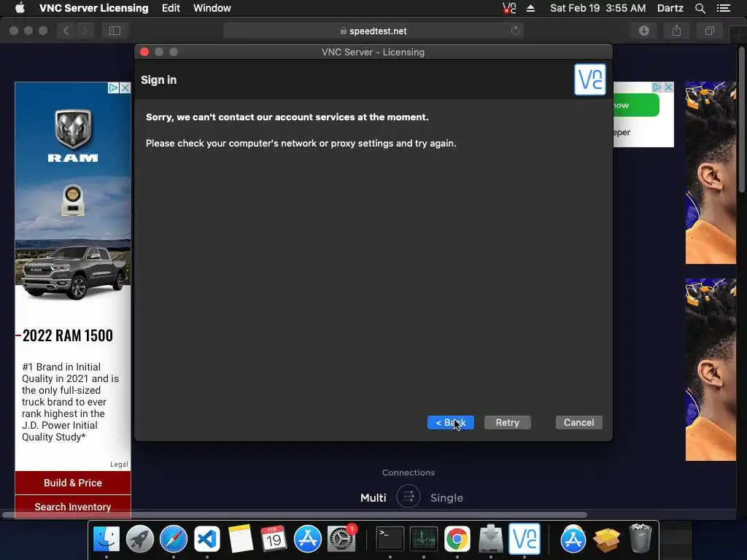Open System Preferences gear in Dock
The height and width of the screenshot is (560, 747).
pos(341,539)
